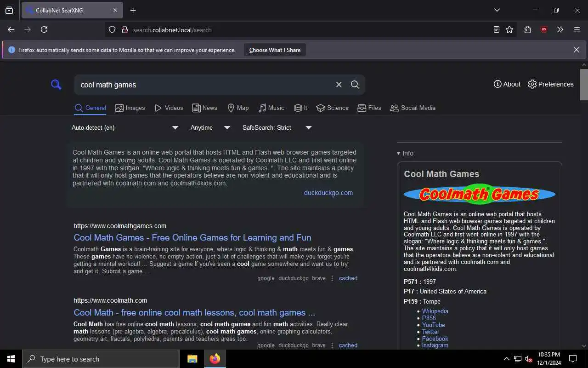
Task: Switch to the Map tab
Action: 238,108
